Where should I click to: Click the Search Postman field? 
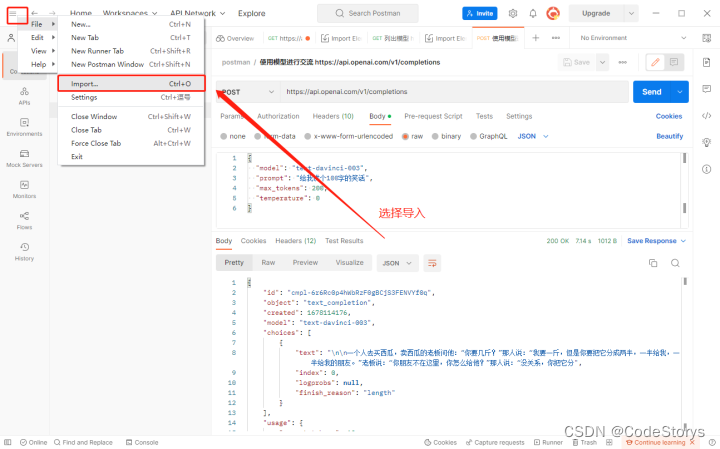(368, 13)
